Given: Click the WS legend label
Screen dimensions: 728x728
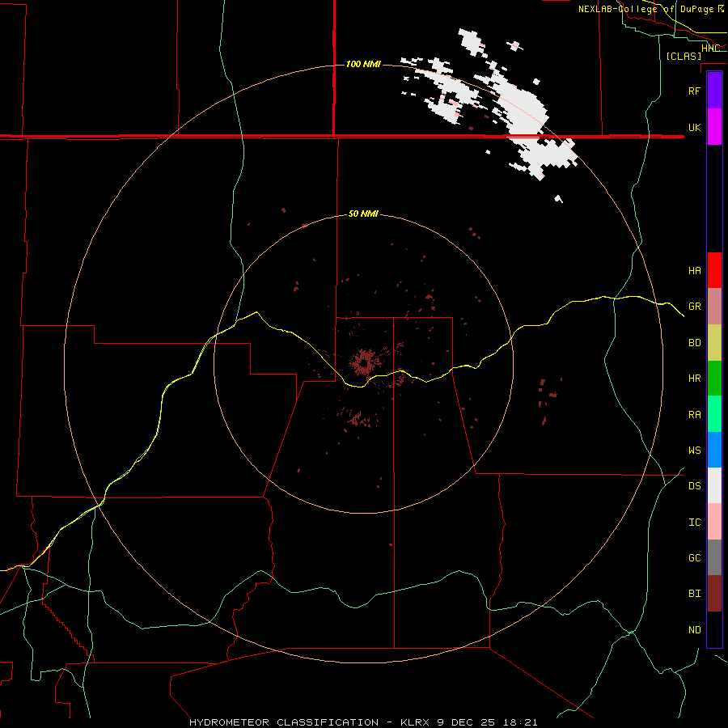Looking at the screenshot, I should [694, 451].
